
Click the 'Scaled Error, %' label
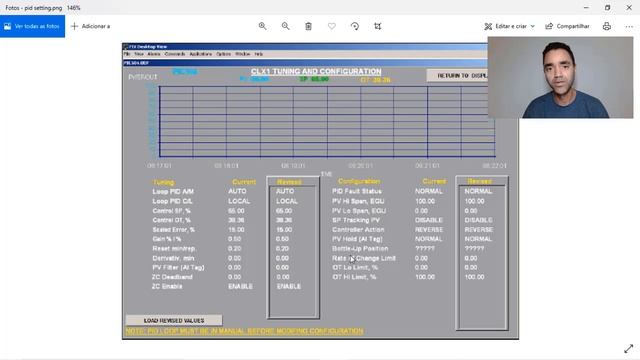tap(173, 229)
